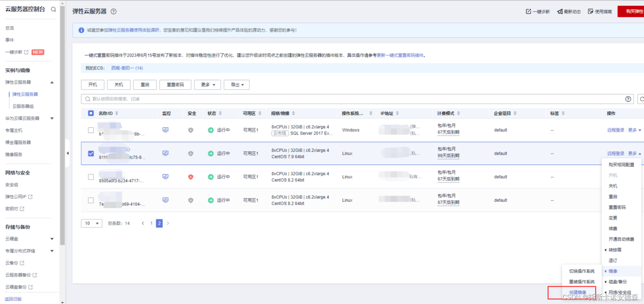Click the 重启 toolbar button

[145, 85]
